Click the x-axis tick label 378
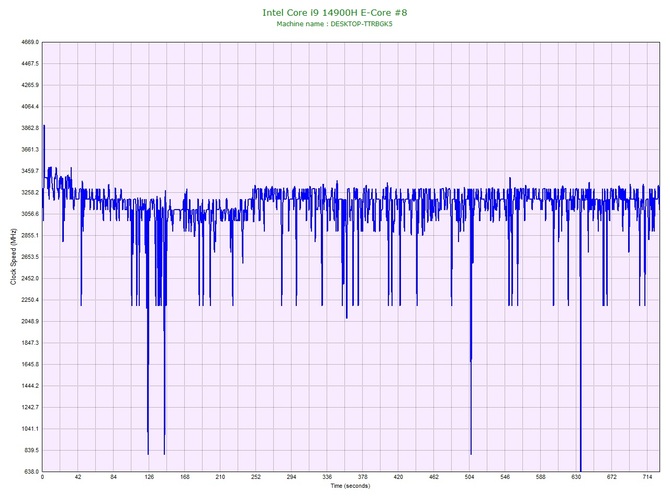670x503 pixels. click(363, 477)
